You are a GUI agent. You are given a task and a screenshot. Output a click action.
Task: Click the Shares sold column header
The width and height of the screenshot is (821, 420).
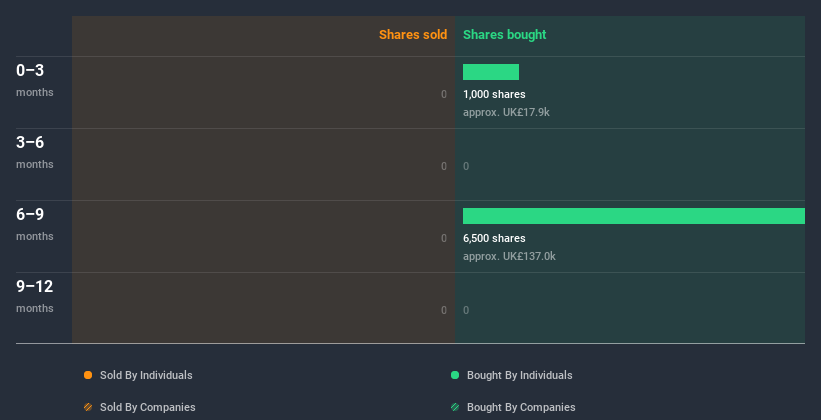coord(413,35)
